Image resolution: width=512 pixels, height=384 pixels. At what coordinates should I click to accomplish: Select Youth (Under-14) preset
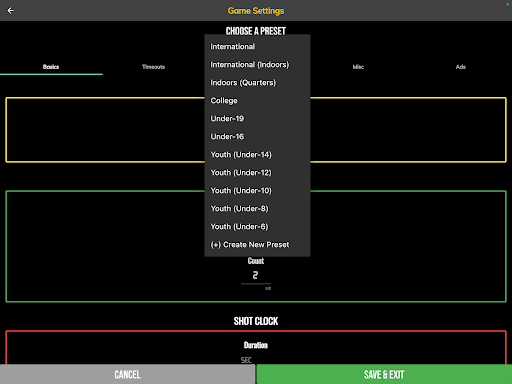(x=257, y=155)
